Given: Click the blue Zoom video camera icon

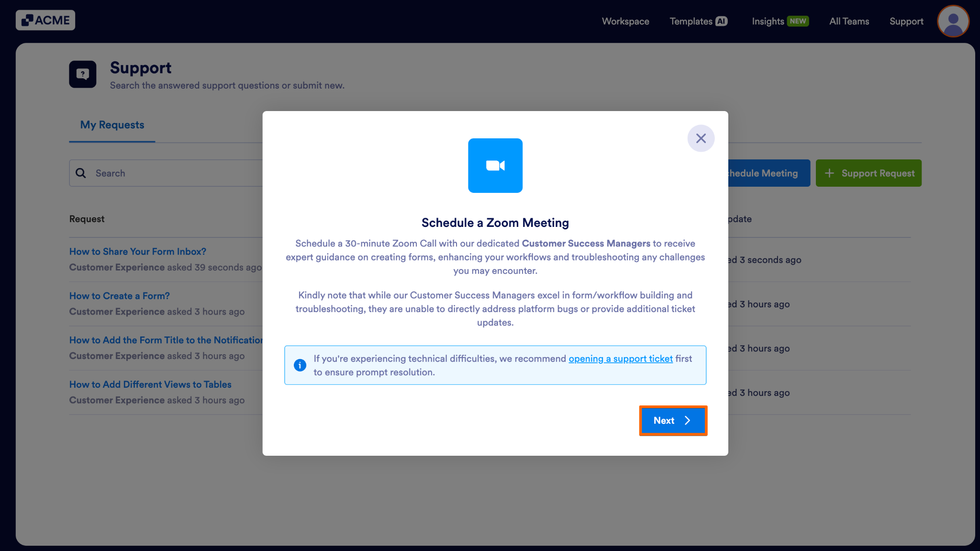Looking at the screenshot, I should [x=495, y=165].
